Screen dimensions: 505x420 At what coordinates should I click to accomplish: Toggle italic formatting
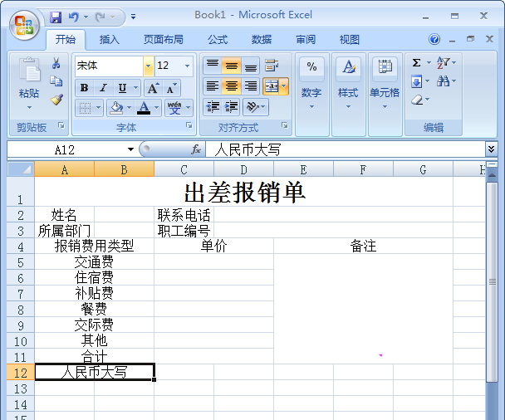coord(103,88)
